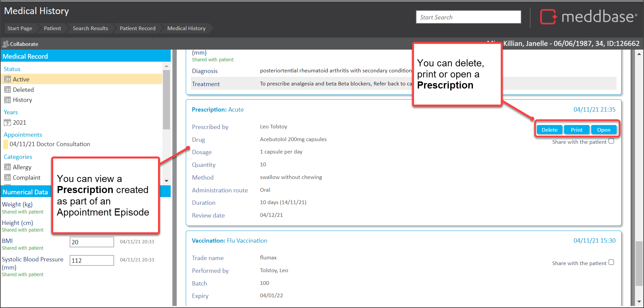The width and height of the screenshot is (644, 308).
Task: Click the 2021 calendar icon
Action: (x=7, y=123)
